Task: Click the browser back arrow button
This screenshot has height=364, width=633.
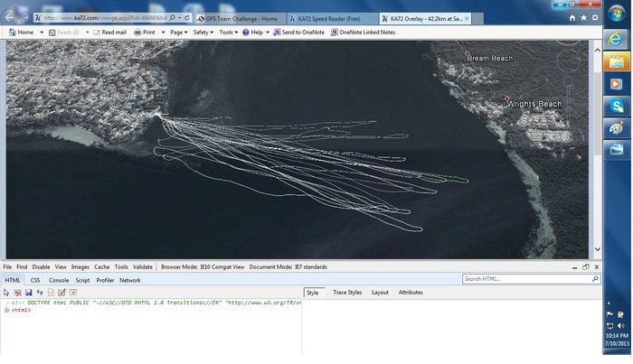Action: [x=11, y=17]
